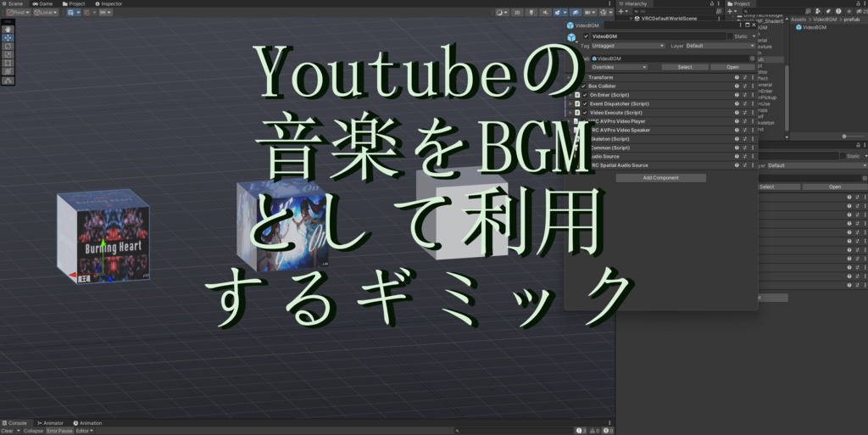
Task: Select the Move tool
Action: [x=8, y=37]
